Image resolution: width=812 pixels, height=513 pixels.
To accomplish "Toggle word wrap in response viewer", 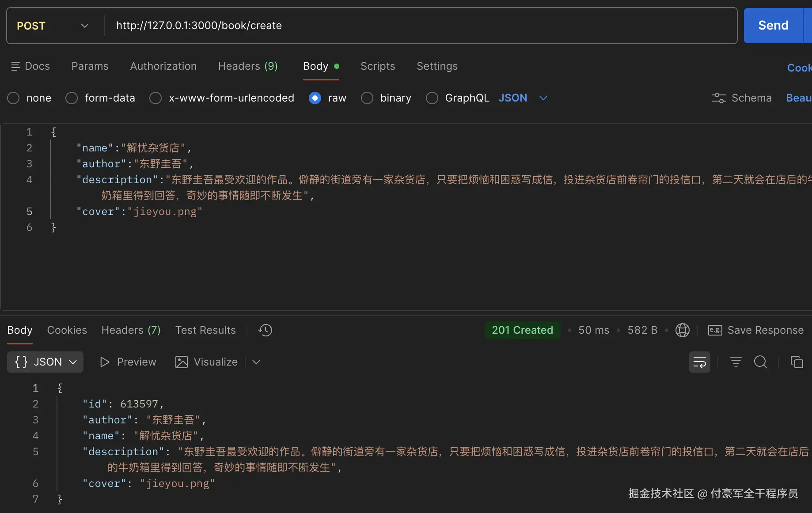I will pyautogui.click(x=700, y=362).
